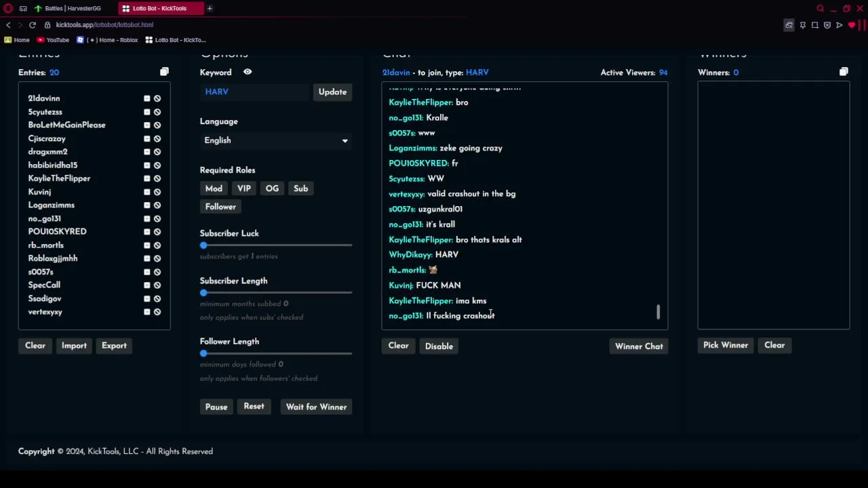The width and height of the screenshot is (868, 488).
Task: Click the highlighted tab islands icon in toolbar
Action: (789, 25)
